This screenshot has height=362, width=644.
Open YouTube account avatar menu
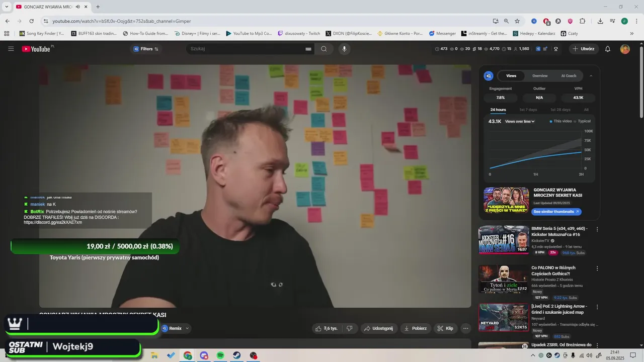(625, 49)
